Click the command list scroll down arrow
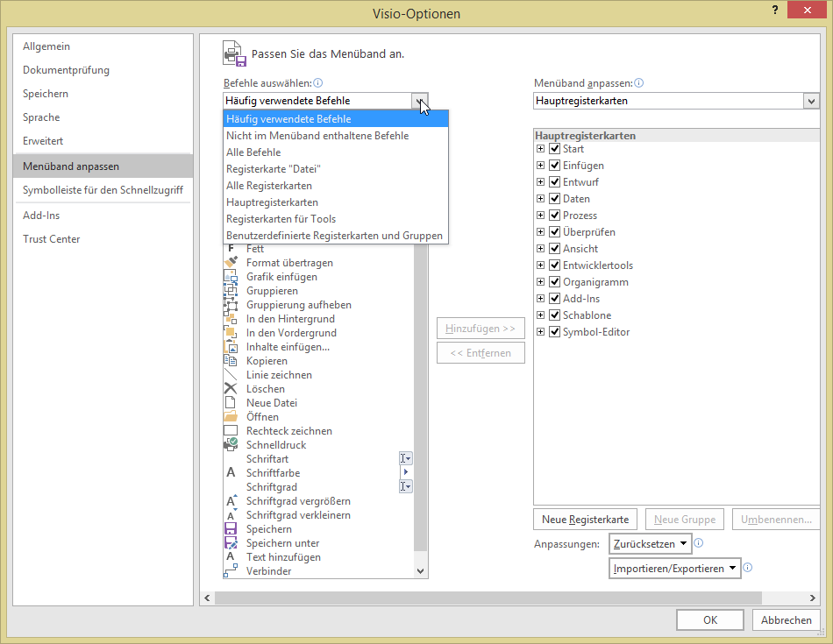 click(x=420, y=571)
